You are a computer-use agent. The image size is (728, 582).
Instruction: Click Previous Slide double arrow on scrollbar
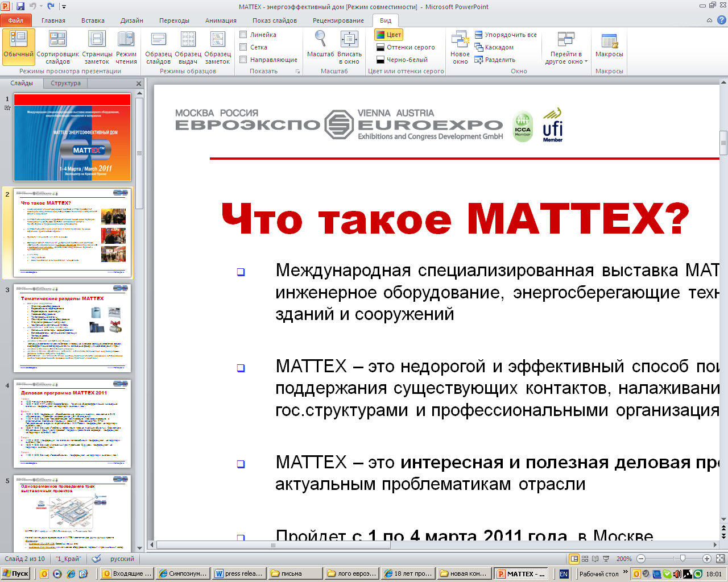point(723,529)
